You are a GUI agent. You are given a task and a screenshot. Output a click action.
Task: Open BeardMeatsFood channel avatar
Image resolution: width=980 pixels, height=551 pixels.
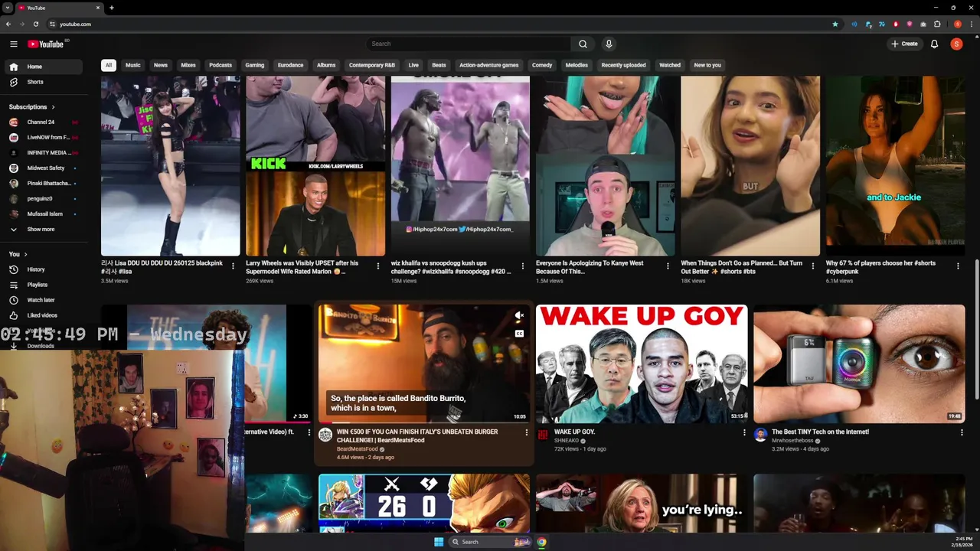(325, 435)
